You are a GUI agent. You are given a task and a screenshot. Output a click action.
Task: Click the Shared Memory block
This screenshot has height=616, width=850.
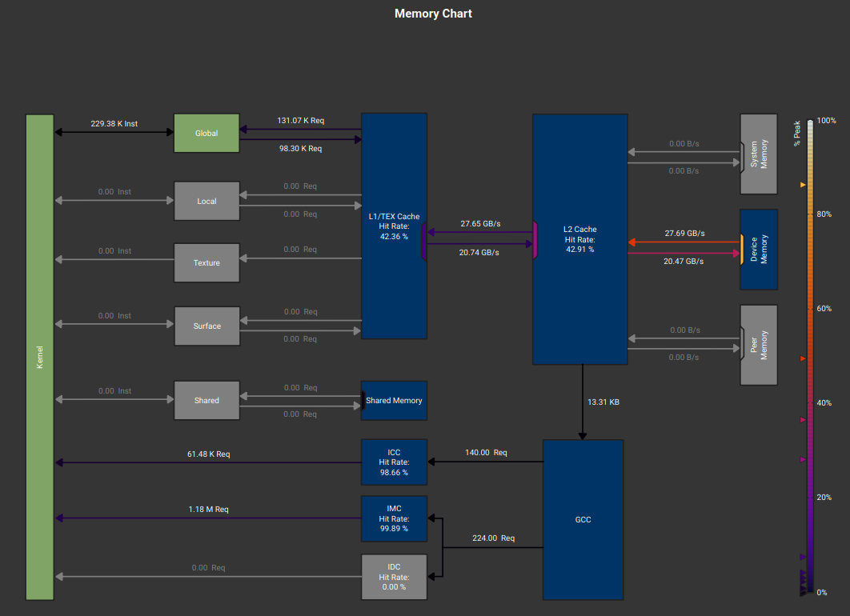click(x=395, y=401)
